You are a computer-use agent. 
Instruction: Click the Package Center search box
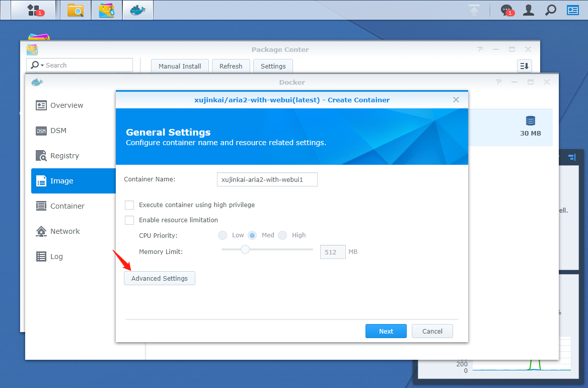pos(80,66)
